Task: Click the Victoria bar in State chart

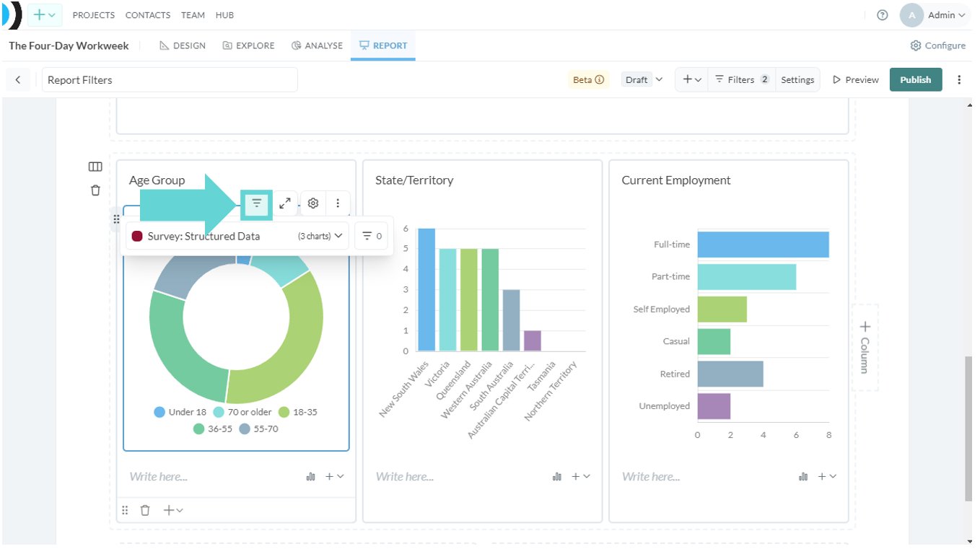Action: [x=447, y=300]
